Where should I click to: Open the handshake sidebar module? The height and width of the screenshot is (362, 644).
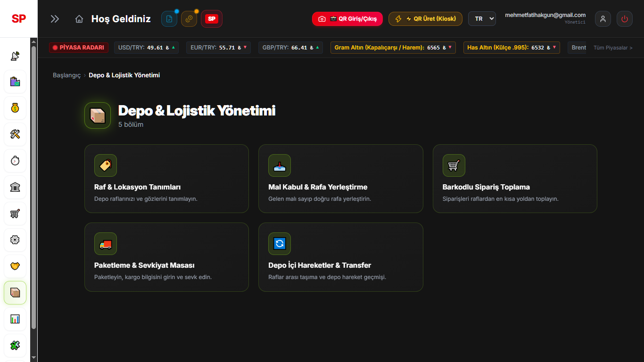[x=15, y=266]
